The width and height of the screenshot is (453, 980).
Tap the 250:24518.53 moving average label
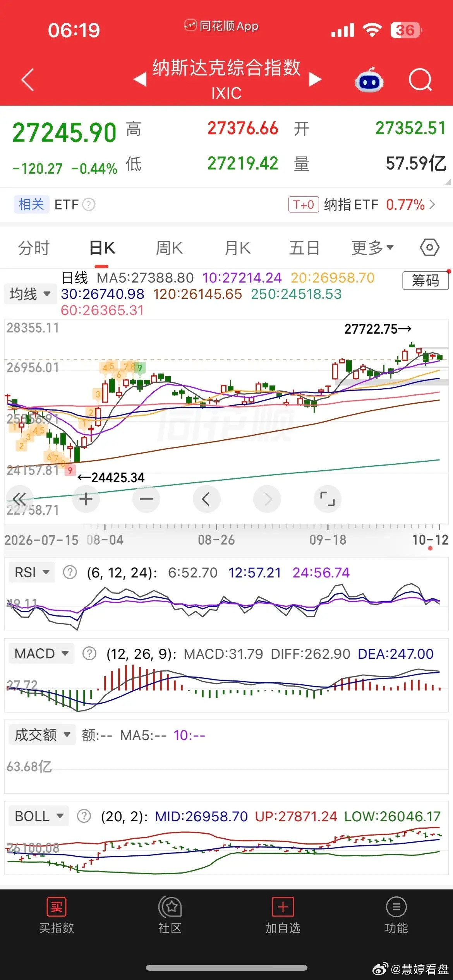(x=296, y=294)
